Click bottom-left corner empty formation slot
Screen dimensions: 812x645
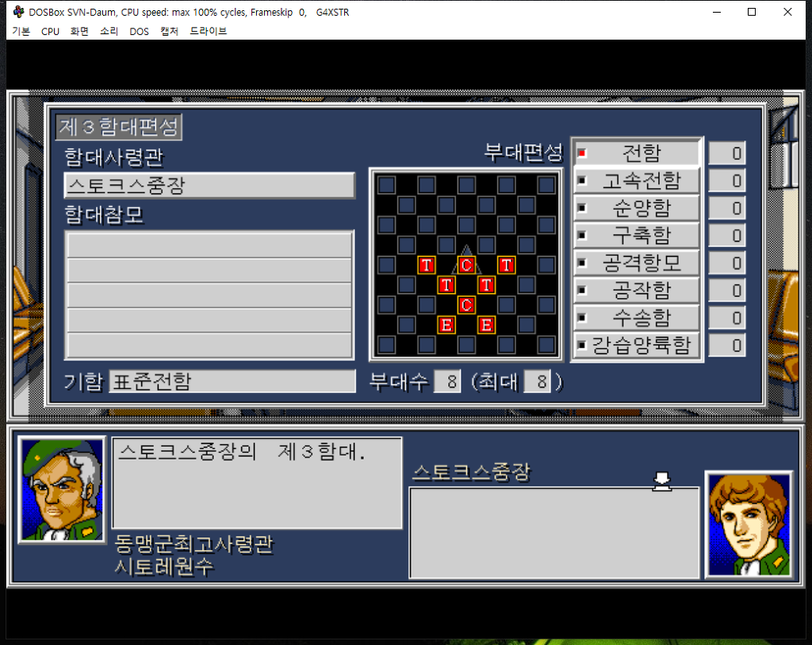[386, 345]
